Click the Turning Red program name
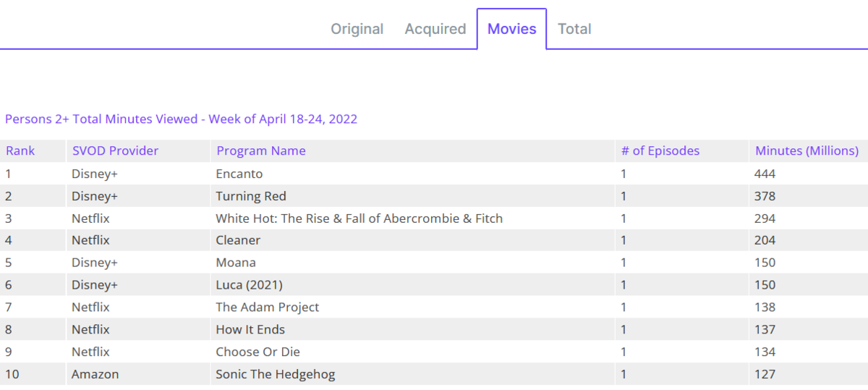This screenshot has width=868, height=390. (x=250, y=196)
